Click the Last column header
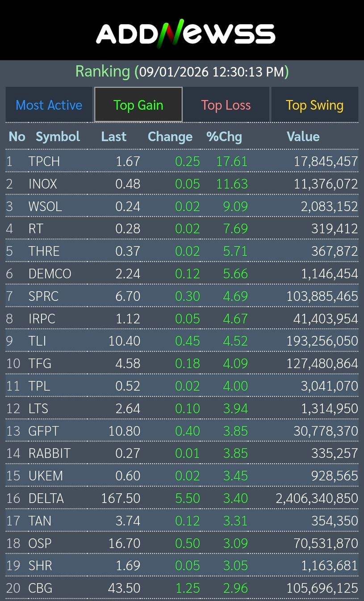This screenshot has width=364, height=601. click(x=114, y=136)
